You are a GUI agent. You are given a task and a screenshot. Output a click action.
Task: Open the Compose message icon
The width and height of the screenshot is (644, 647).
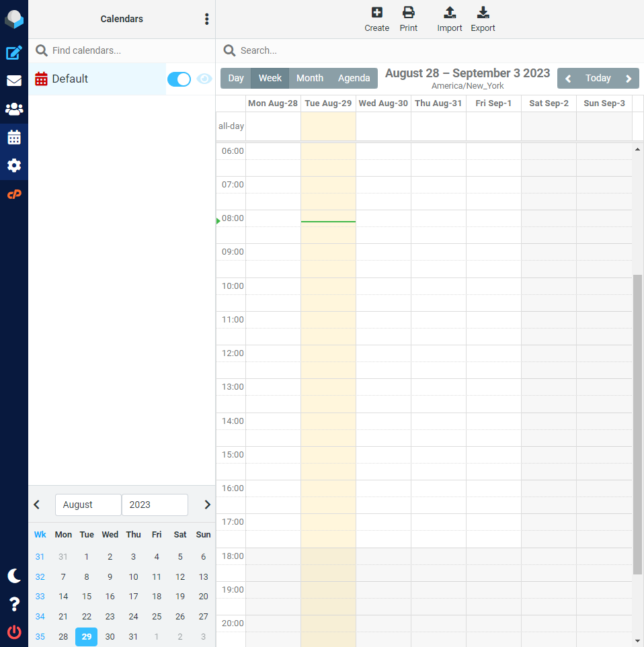(x=14, y=53)
